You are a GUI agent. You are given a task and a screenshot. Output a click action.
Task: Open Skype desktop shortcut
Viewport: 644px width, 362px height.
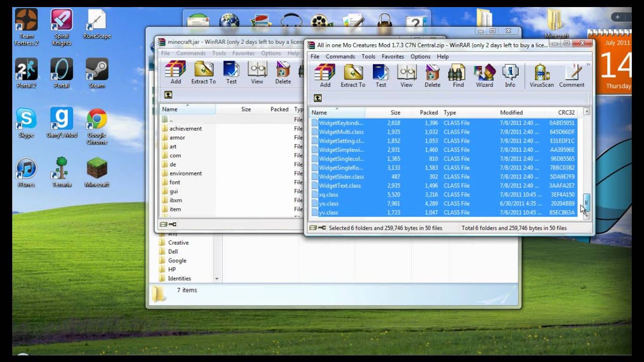click(26, 123)
